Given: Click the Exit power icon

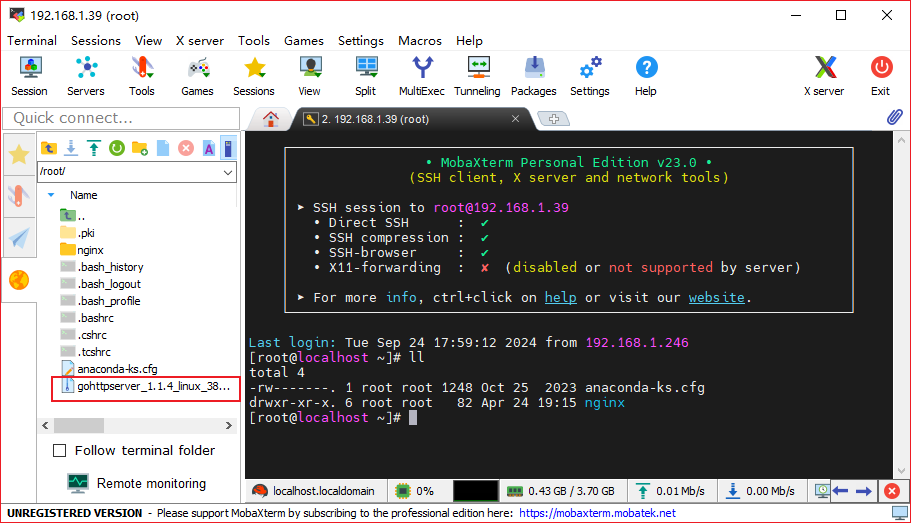Looking at the screenshot, I should click(881, 77).
